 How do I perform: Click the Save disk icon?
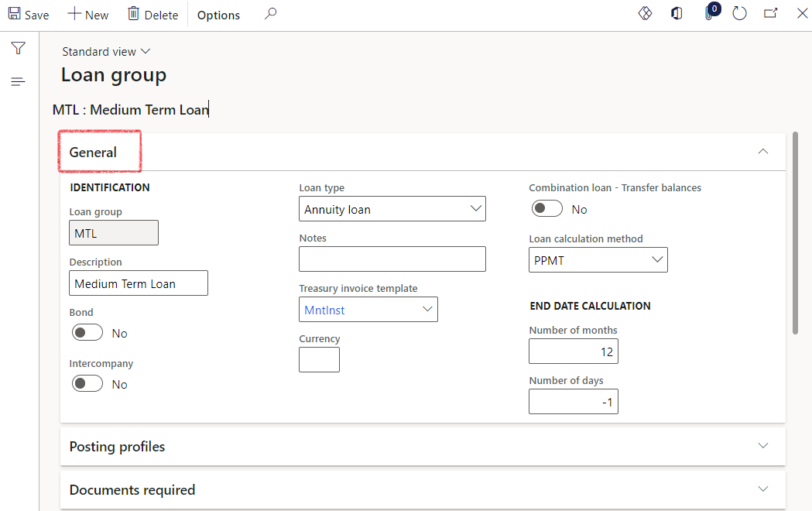click(x=15, y=14)
